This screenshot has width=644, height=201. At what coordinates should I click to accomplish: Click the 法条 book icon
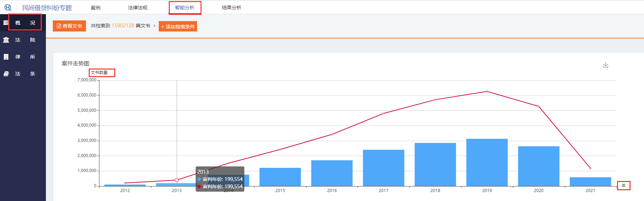[x=6, y=74]
